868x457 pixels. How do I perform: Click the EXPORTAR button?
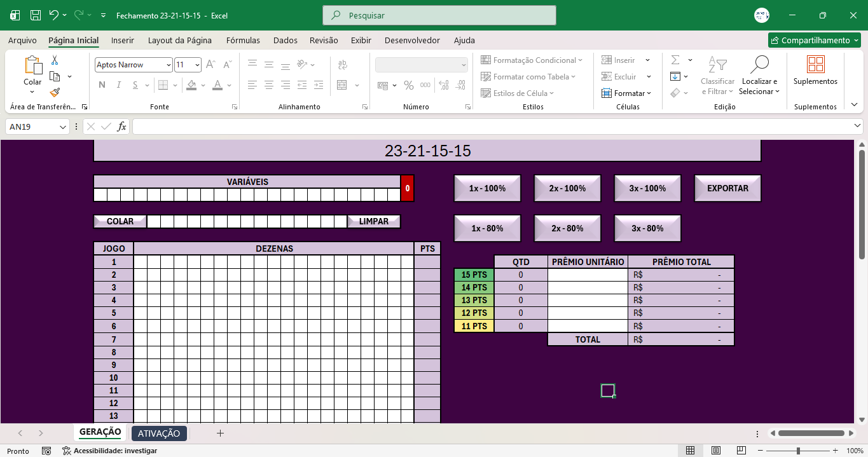pyautogui.click(x=727, y=188)
